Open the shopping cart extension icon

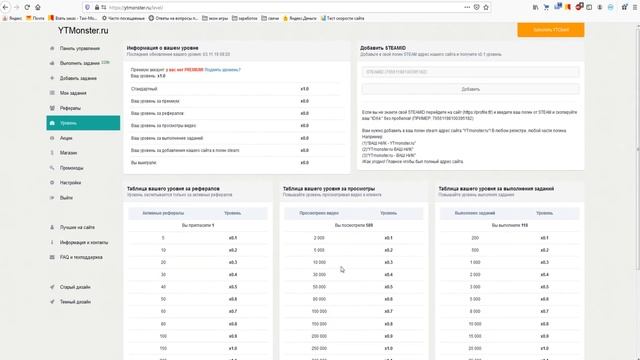[546, 7]
